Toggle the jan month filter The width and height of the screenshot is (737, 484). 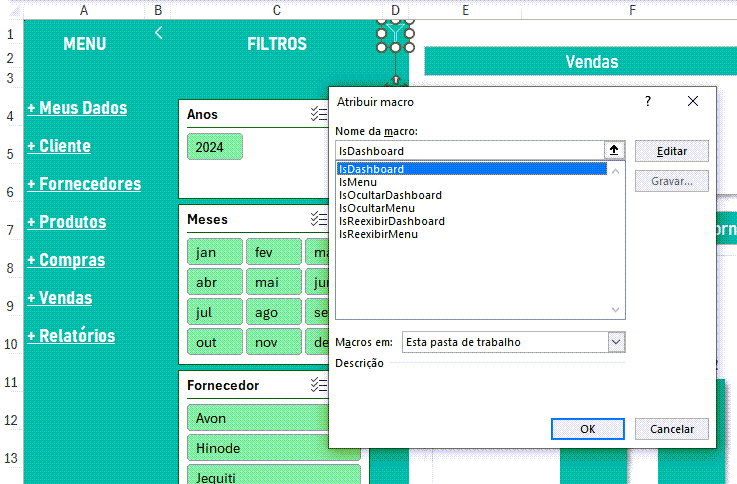pyautogui.click(x=214, y=252)
